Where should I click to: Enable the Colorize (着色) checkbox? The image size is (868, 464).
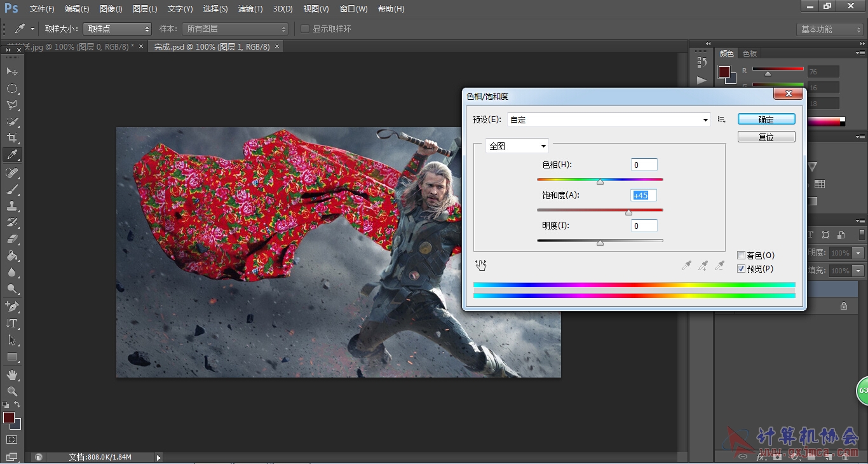tap(741, 256)
